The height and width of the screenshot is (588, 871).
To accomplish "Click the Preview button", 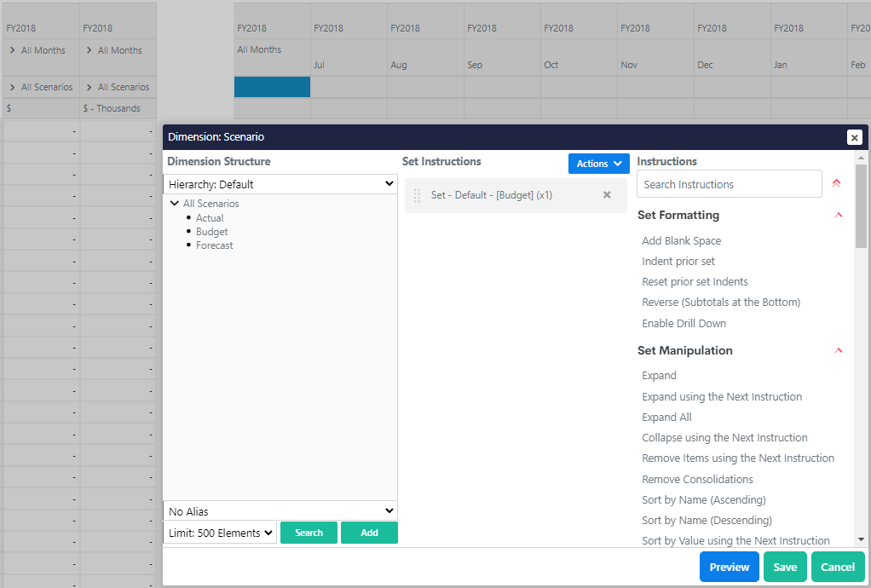I will pos(729,567).
